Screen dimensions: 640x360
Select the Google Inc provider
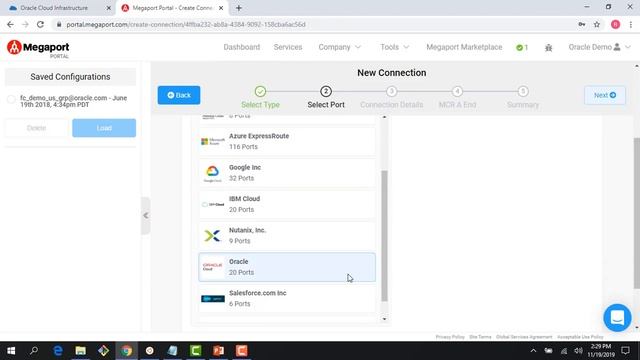point(287,173)
